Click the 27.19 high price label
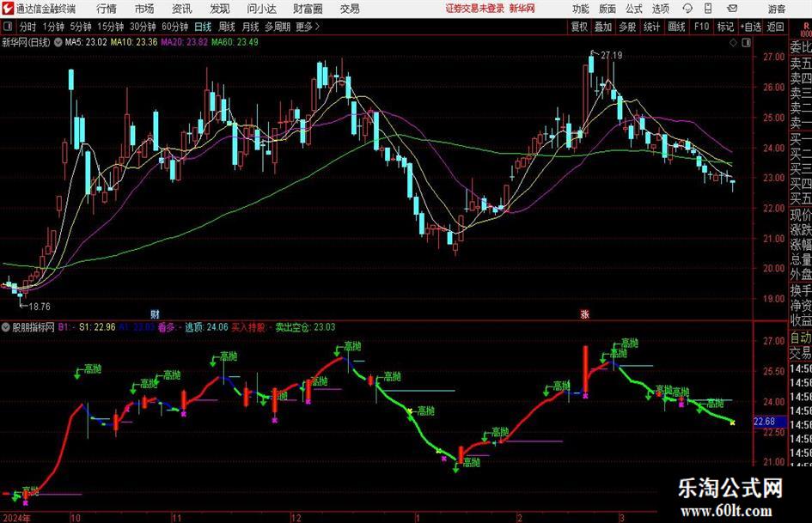812x523 pixels. coord(611,55)
